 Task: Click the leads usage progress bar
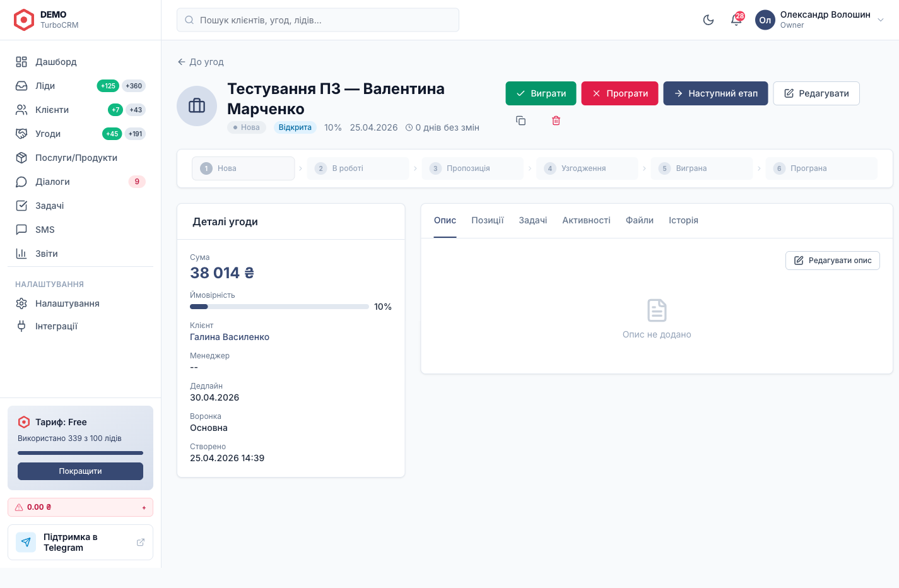click(x=80, y=453)
